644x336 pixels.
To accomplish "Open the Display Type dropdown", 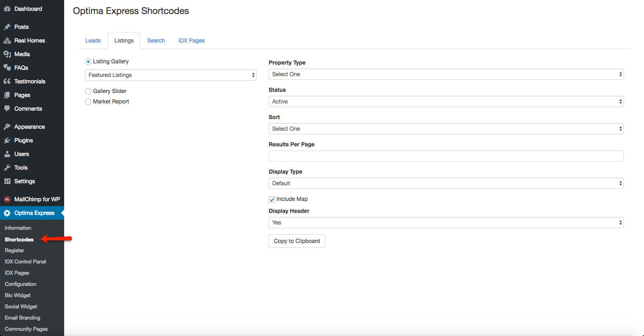I will (x=446, y=183).
